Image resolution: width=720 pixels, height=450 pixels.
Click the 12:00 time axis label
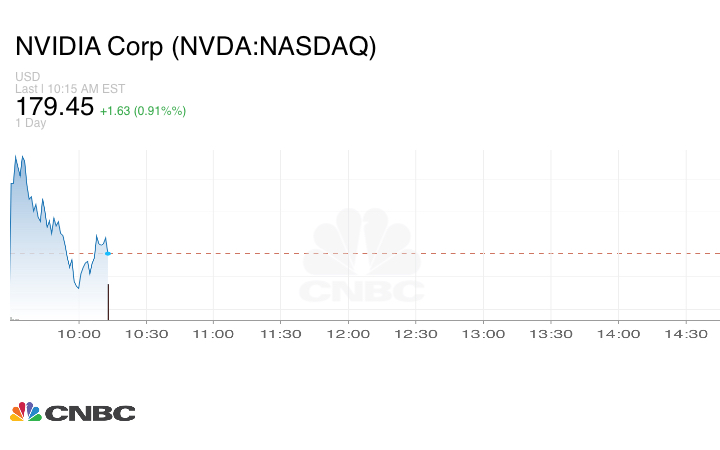click(x=348, y=334)
